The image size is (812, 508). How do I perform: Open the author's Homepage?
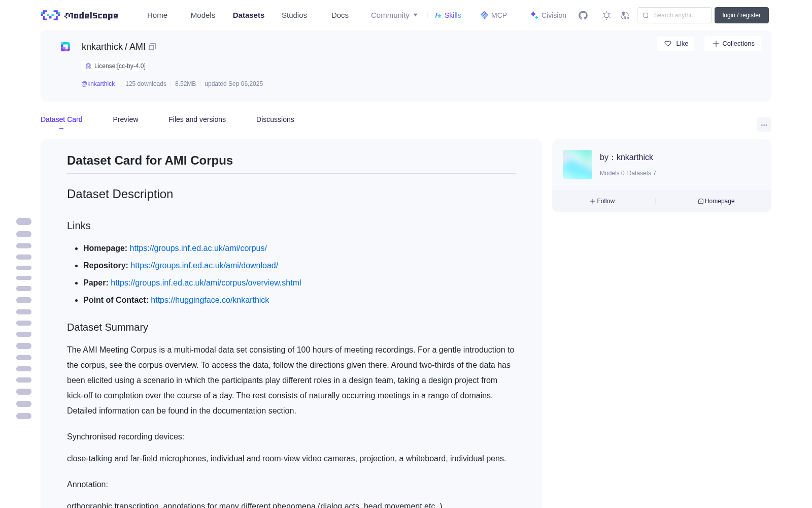coord(716,201)
